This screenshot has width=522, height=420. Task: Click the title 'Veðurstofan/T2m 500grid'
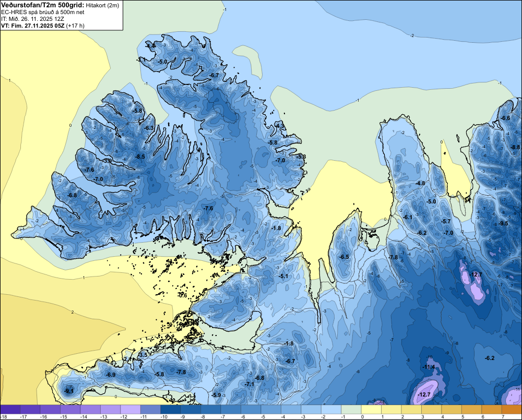click(43, 5)
